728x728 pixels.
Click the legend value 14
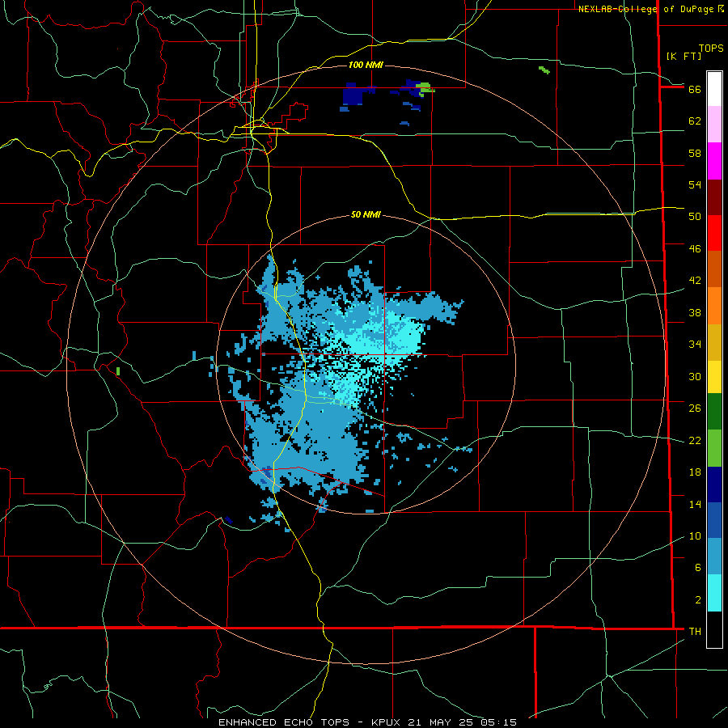coord(695,504)
